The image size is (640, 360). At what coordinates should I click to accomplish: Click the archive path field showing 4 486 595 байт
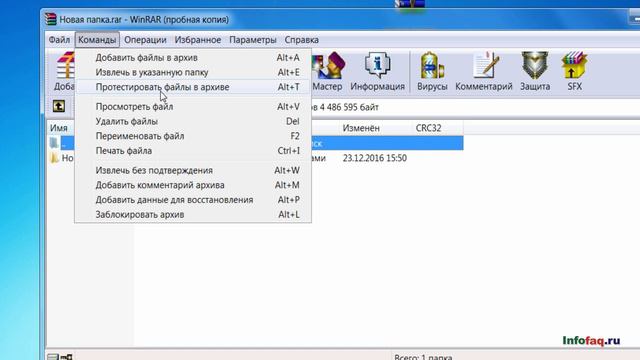pos(476,107)
